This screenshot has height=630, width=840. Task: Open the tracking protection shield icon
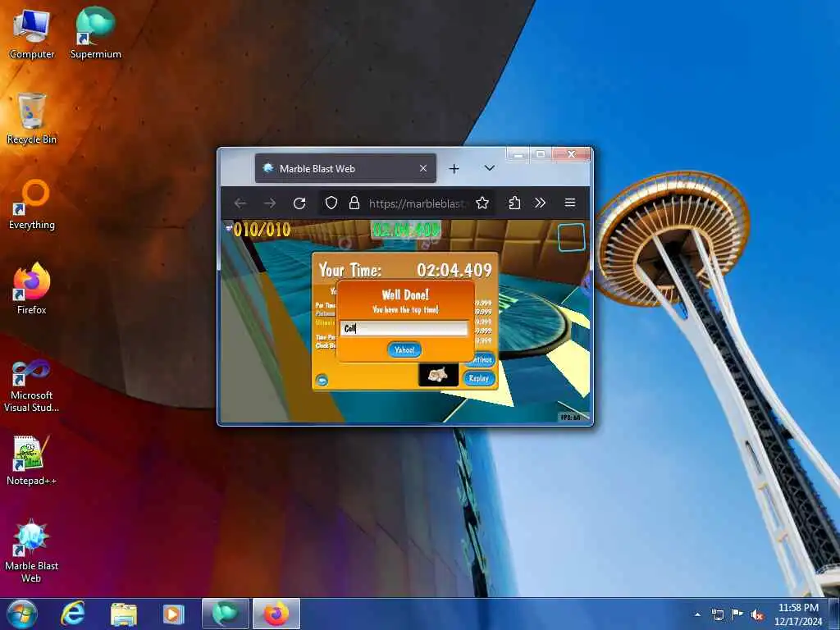331,203
